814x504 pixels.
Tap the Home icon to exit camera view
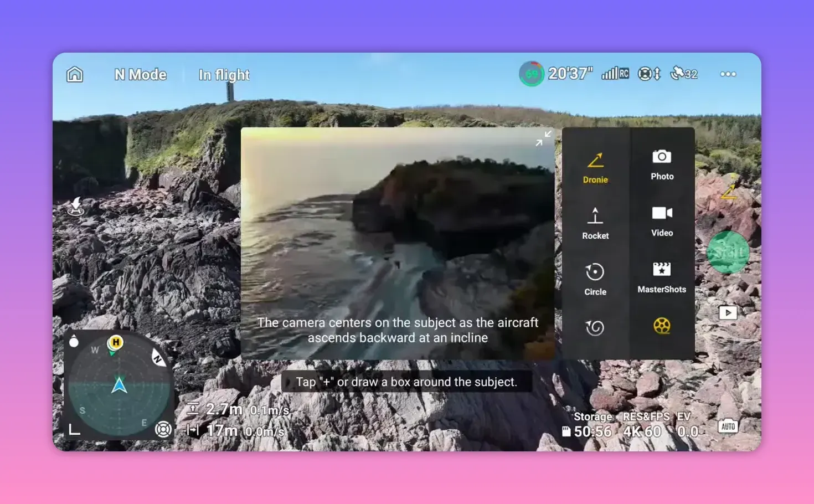pos(74,74)
